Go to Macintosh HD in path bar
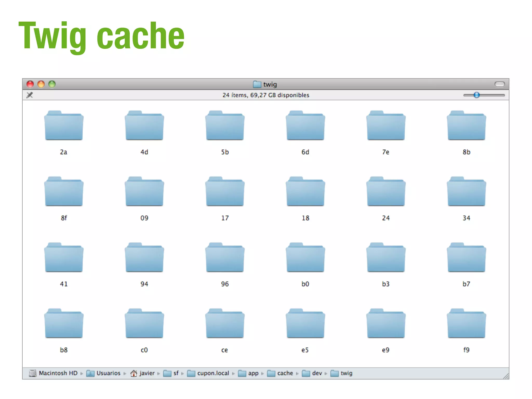532x399 pixels. (x=53, y=373)
